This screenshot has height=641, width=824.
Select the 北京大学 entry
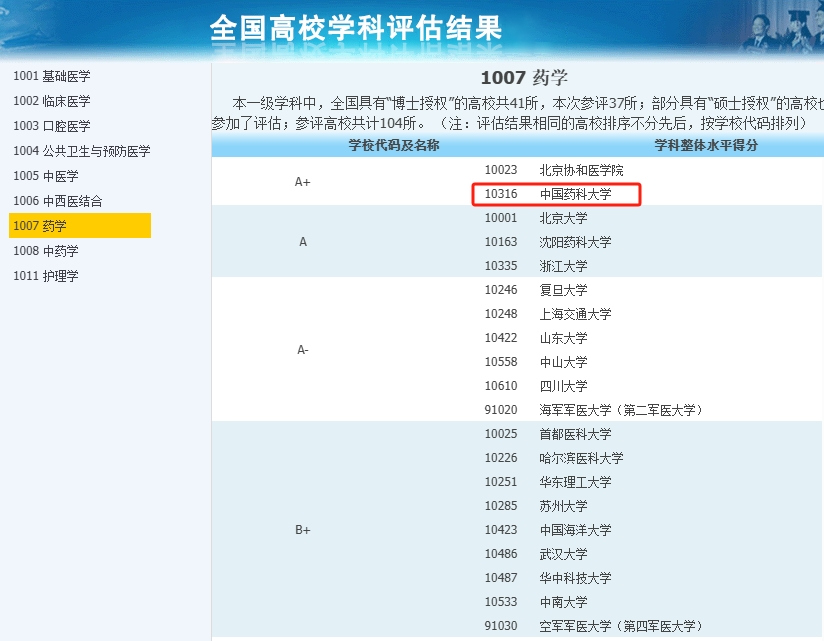pos(563,218)
